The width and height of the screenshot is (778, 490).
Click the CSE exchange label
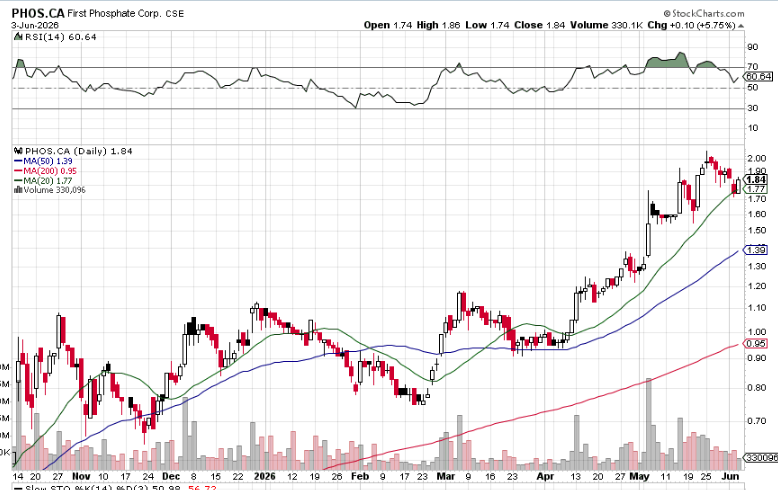coord(175,14)
